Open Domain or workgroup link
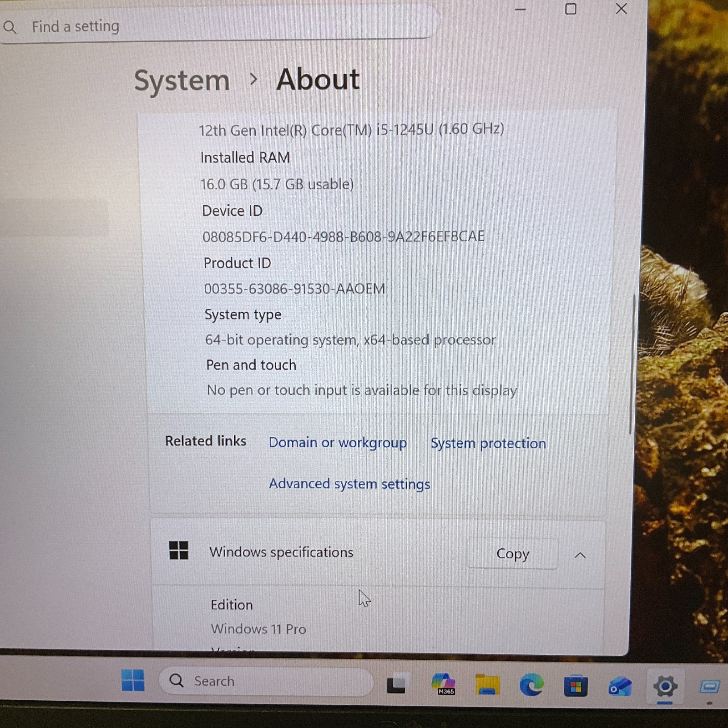Viewport: 728px width, 728px height. point(338,443)
